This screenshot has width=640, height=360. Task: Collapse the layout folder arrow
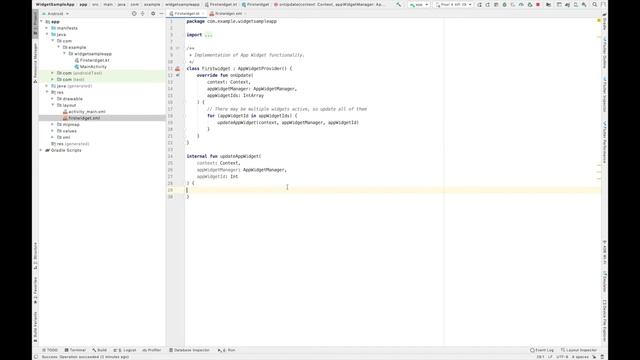(x=53, y=105)
